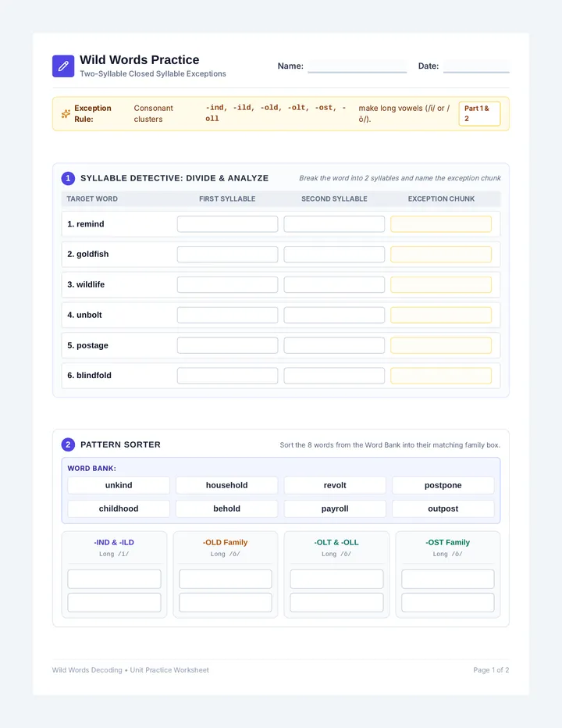
Task: Click the '-OLD Family' heading
Action: pyautogui.click(x=225, y=542)
